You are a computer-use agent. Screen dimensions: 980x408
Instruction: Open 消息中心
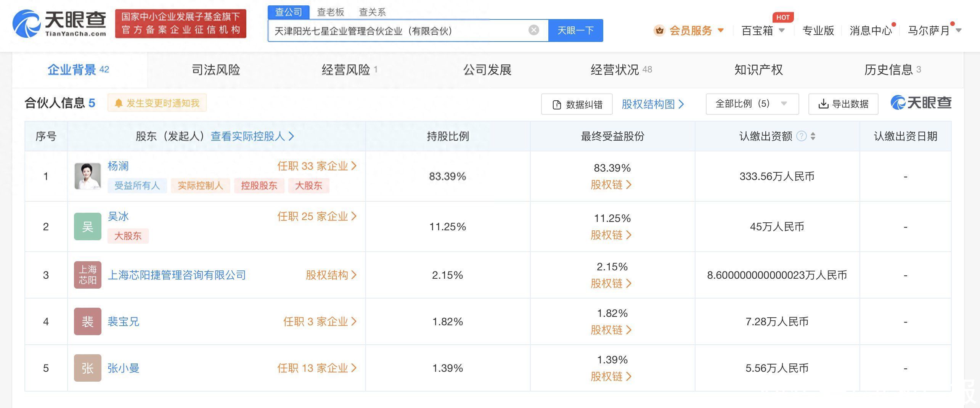871,31
